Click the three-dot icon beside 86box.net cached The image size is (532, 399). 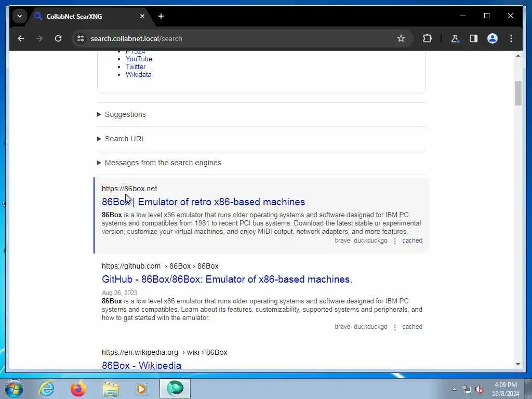click(x=395, y=241)
